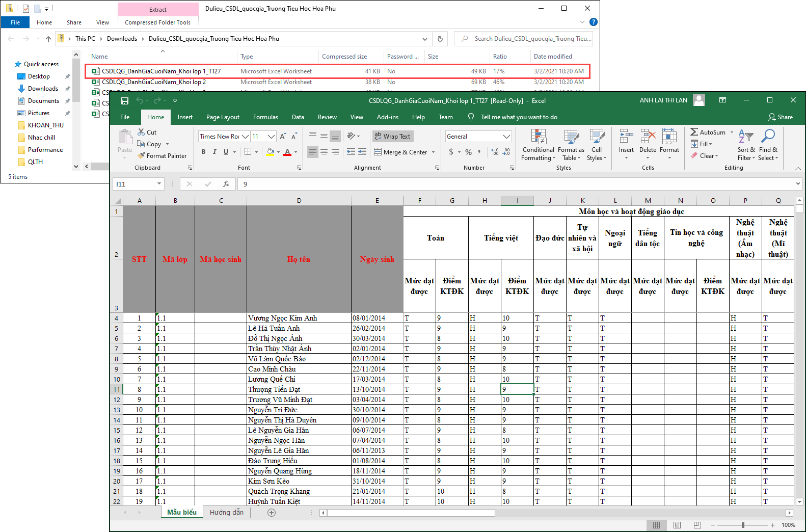The image size is (806, 532).
Task: Click the Share button in Excel
Action: point(781,117)
